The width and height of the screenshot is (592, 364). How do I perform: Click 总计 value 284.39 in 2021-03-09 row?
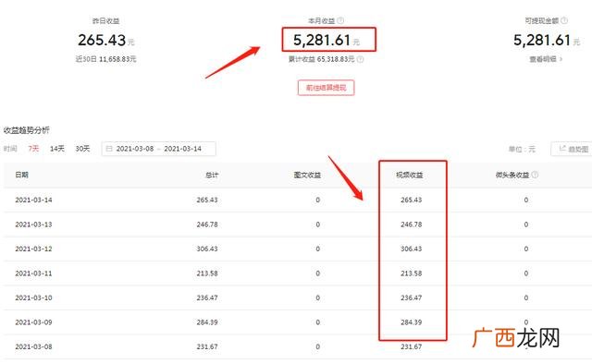tap(207, 322)
